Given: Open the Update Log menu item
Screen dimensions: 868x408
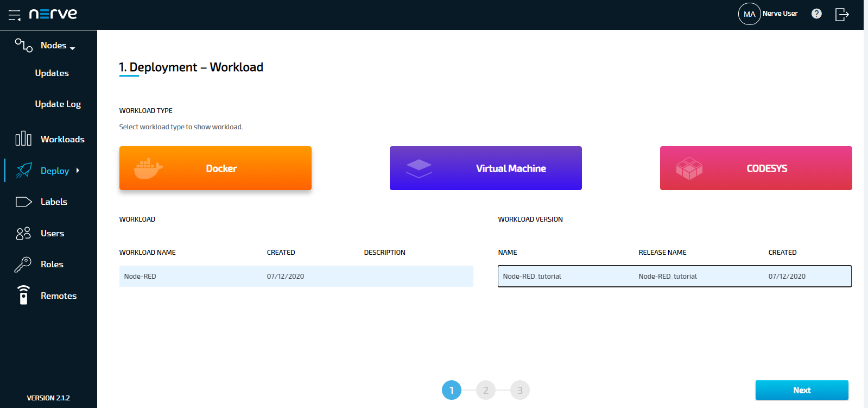Looking at the screenshot, I should click(58, 104).
